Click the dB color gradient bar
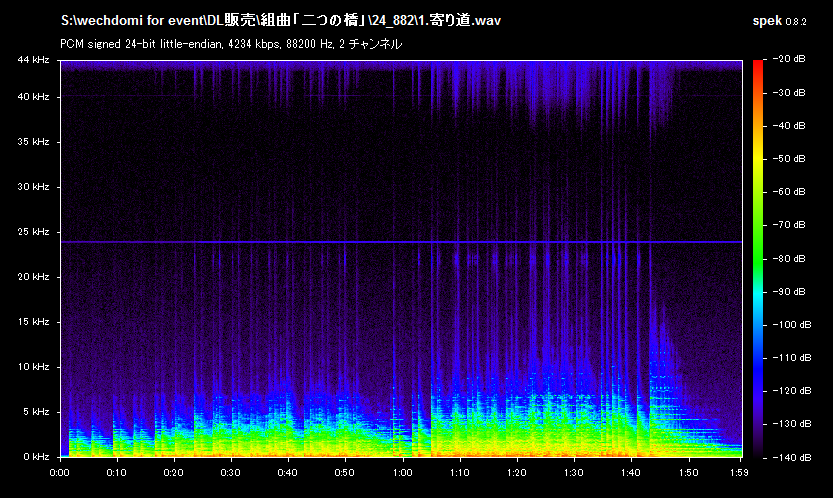Image resolution: width=833 pixels, height=498 pixels. [758, 258]
